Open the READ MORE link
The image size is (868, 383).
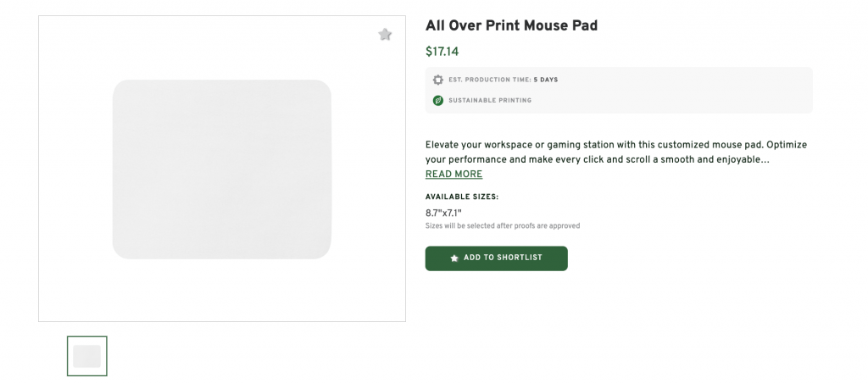coord(454,175)
